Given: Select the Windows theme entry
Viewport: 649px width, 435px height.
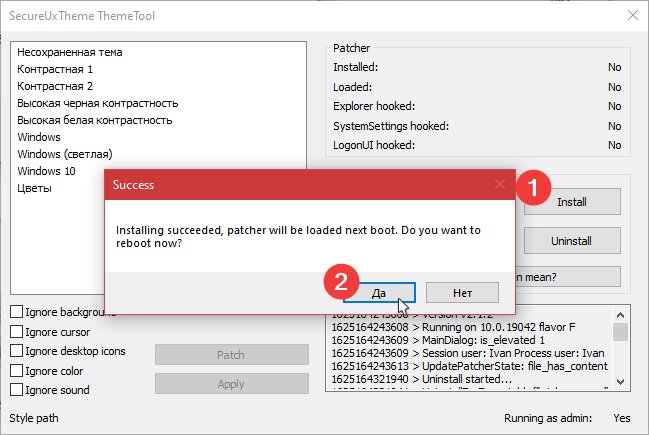Looking at the screenshot, I should pos(39,137).
